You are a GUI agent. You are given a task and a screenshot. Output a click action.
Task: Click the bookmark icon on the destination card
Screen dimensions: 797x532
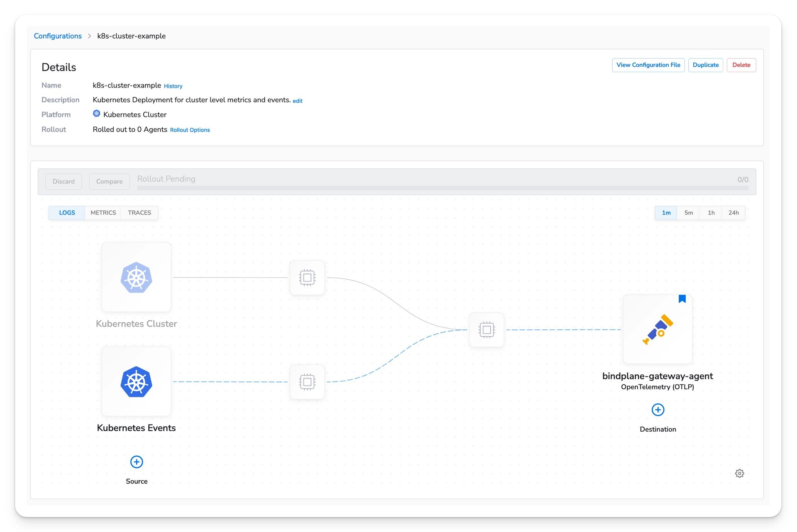[x=682, y=299]
